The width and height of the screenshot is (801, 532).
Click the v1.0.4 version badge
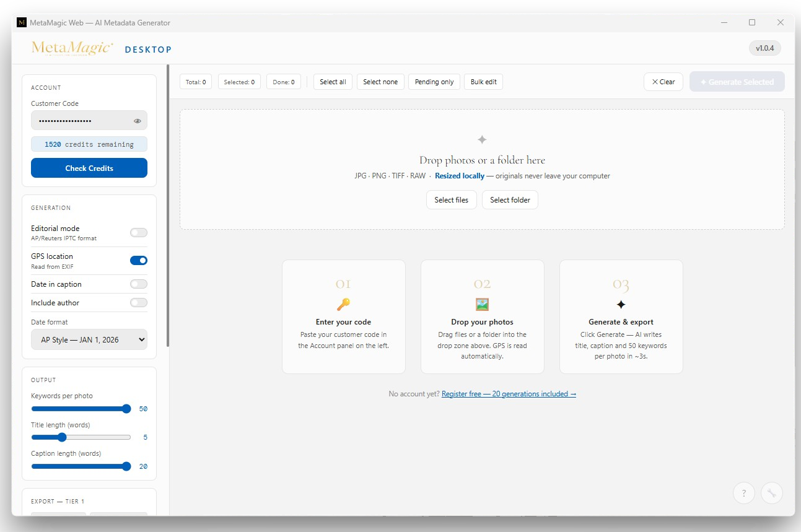765,48
